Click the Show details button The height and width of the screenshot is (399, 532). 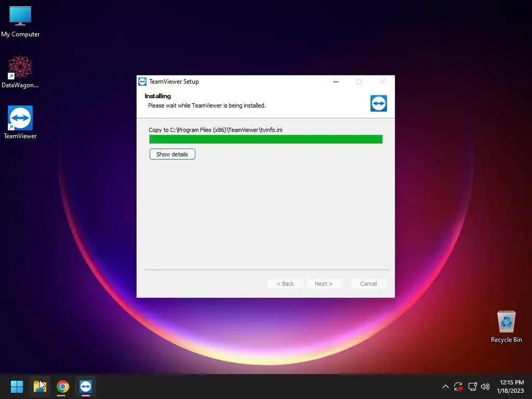tap(172, 154)
